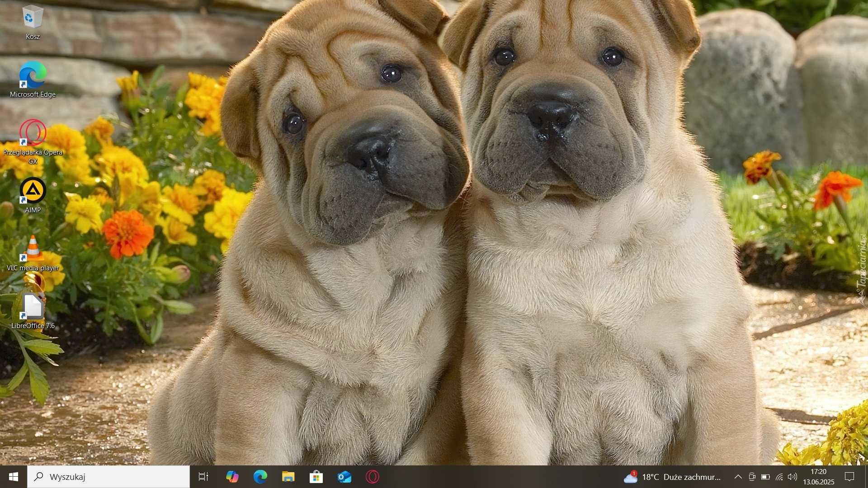The height and width of the screenshot is (488, 868).
Task: Select the Kosz recycle bin icon
Action: (x=33, y=23)
